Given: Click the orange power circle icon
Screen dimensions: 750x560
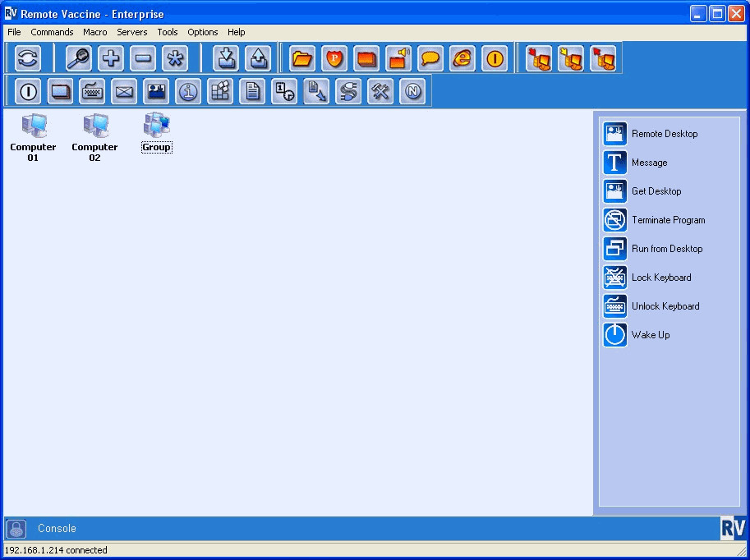Looking at the screenshot, I should tap(495, 58).
